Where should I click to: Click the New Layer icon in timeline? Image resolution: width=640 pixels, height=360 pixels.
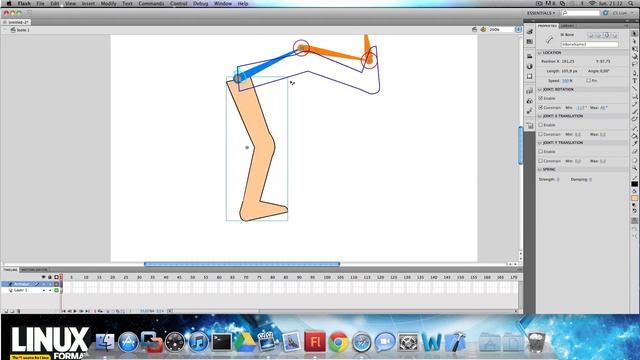[6, 311]
